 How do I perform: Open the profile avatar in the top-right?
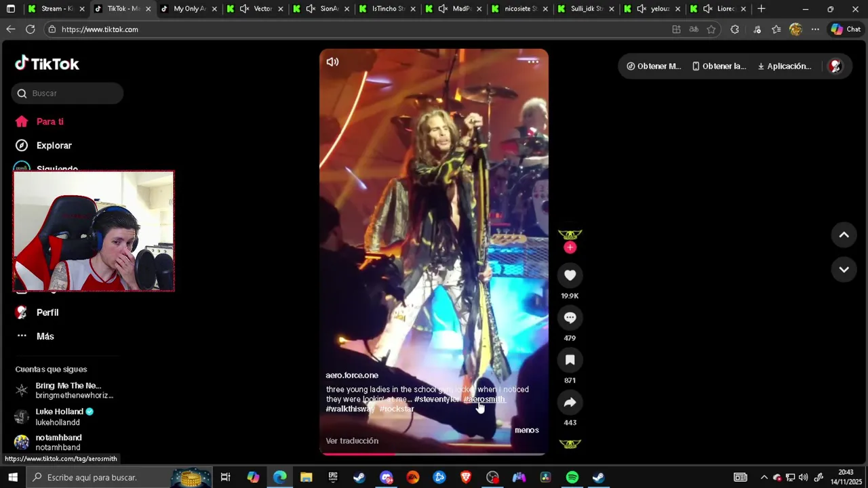(x=835, y=66)
